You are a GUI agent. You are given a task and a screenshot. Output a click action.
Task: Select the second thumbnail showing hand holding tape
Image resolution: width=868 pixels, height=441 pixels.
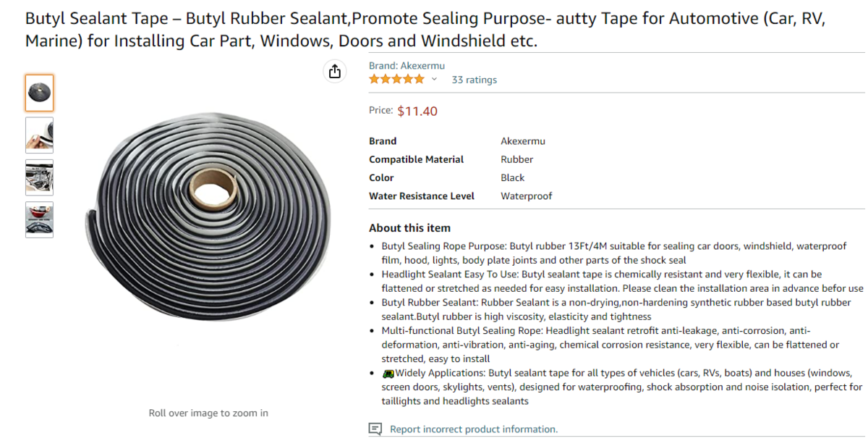(39, 135)
